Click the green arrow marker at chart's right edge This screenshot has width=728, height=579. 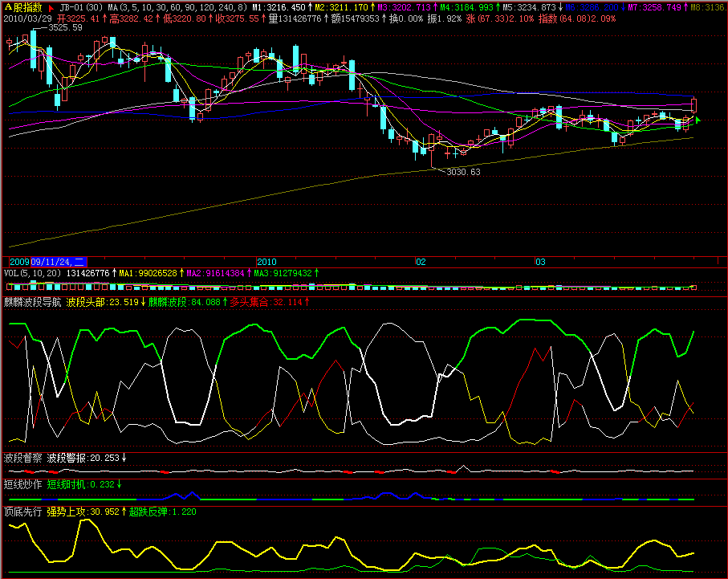pos(697,120)
